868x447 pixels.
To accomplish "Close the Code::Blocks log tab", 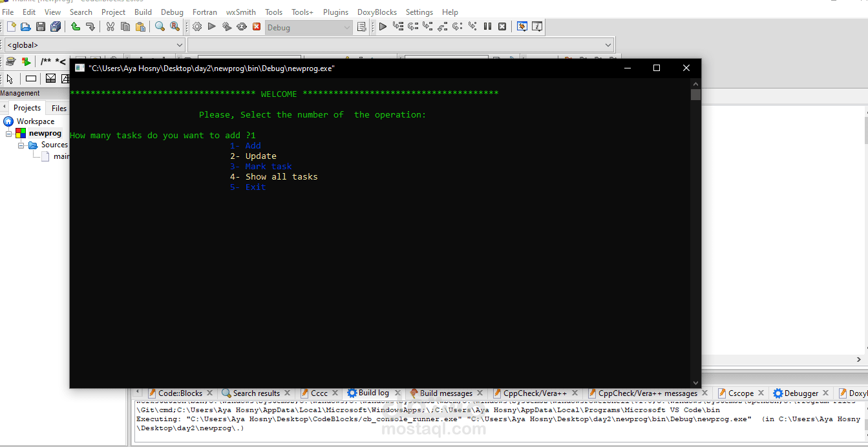I will [209, 393].
